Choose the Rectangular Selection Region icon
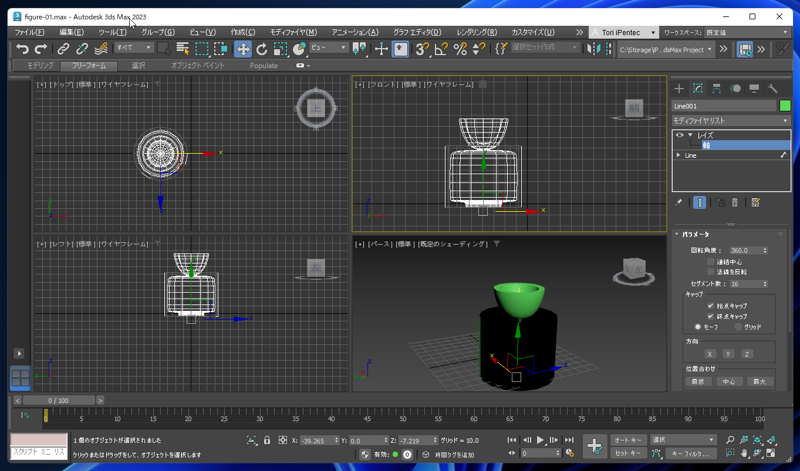 (x=202, y=49)
